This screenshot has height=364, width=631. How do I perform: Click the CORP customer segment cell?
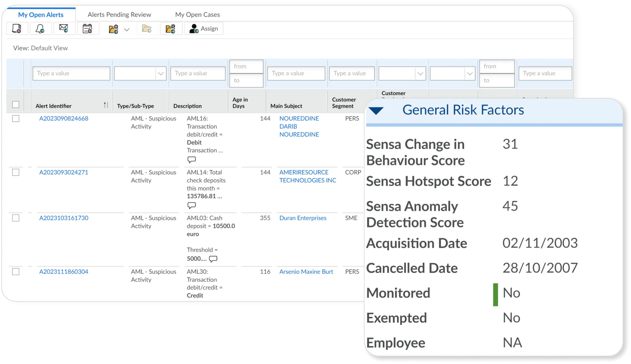(353, 172)
